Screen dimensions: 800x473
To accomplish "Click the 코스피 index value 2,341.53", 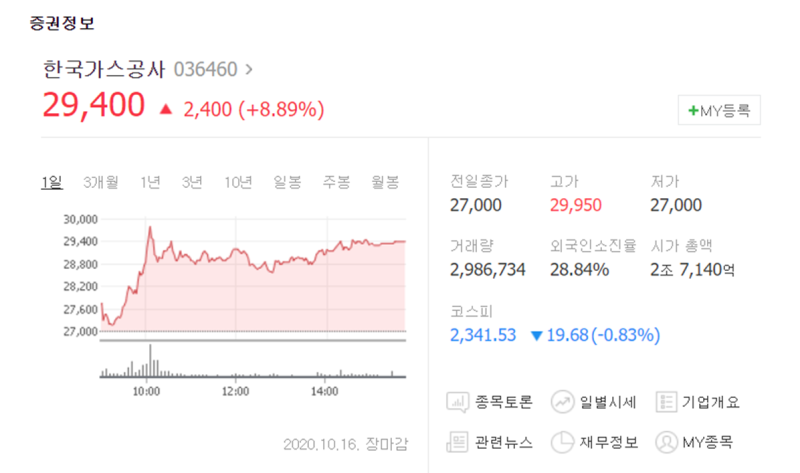I will [x=483, y=335].
